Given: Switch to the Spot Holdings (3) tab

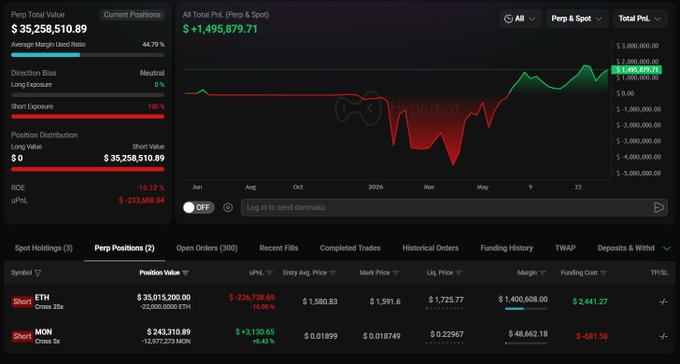Looking at the screenshot, I should 44,248.
